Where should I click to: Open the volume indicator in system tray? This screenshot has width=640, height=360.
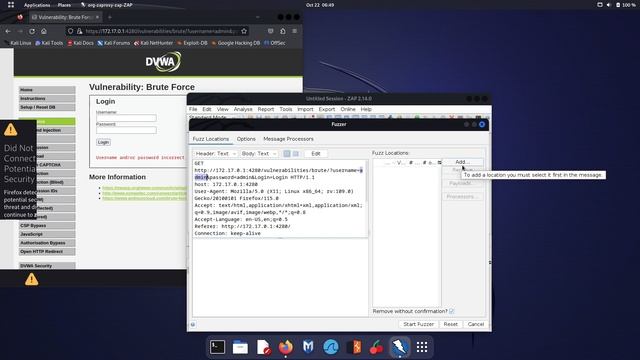tap(608, 5)
